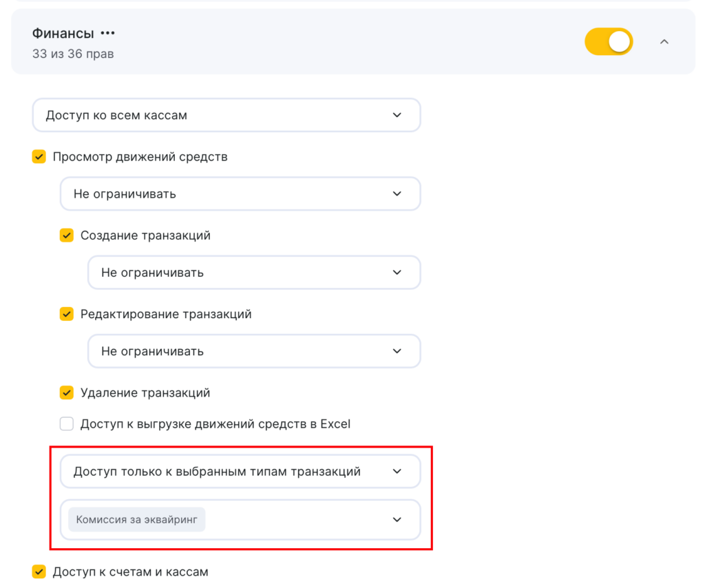Open Доступ только к выбранным типам транзакций dropdown
The image size is (705, 588).
tap(240, 472)
